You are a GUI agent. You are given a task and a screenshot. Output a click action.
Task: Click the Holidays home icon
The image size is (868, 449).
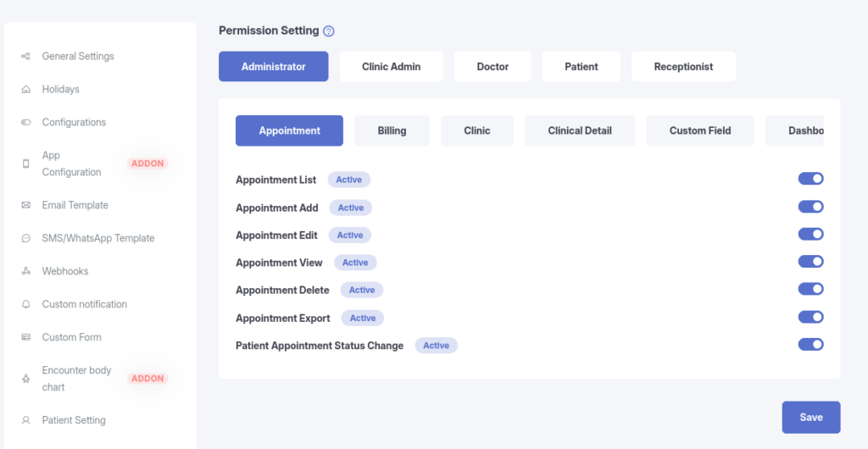point(25,90)
